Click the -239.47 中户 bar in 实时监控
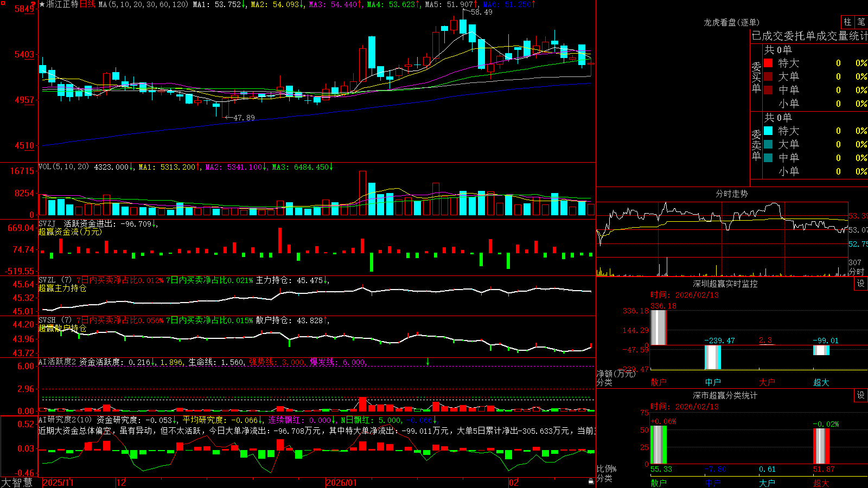The height and width of the screenshot is (488, 868). [x=713, y=357]
